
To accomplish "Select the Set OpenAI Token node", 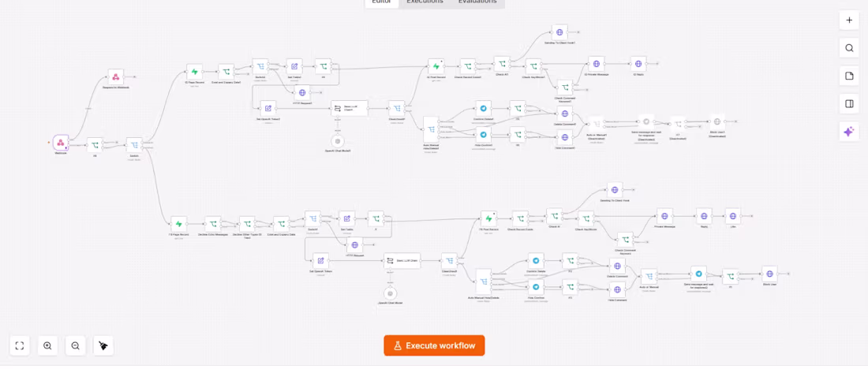I will 320,261.
